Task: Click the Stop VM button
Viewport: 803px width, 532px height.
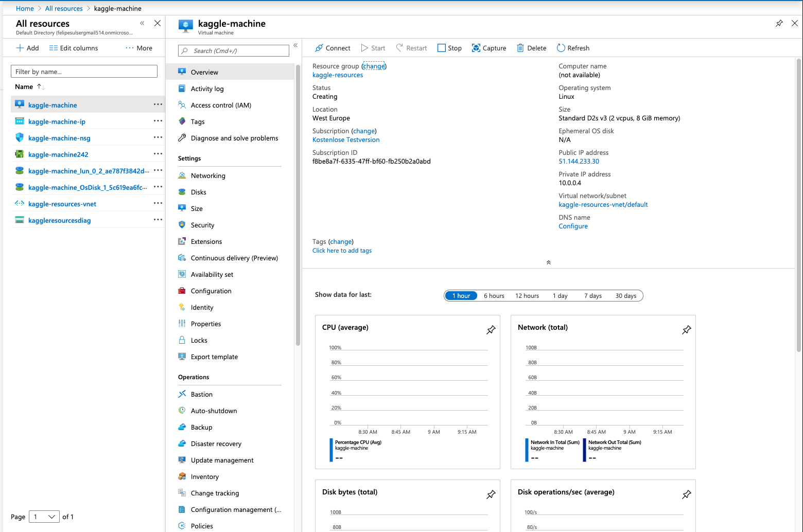Action: click(449, 48)
